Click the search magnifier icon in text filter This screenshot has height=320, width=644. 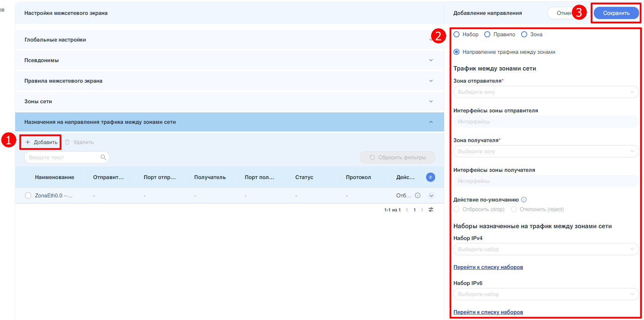(x=103, y=157)
